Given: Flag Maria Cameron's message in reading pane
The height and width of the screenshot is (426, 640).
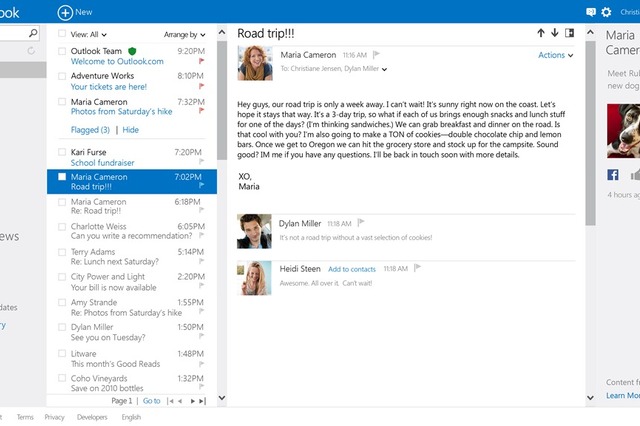Looking at the screenshot, I should (376, 54).
